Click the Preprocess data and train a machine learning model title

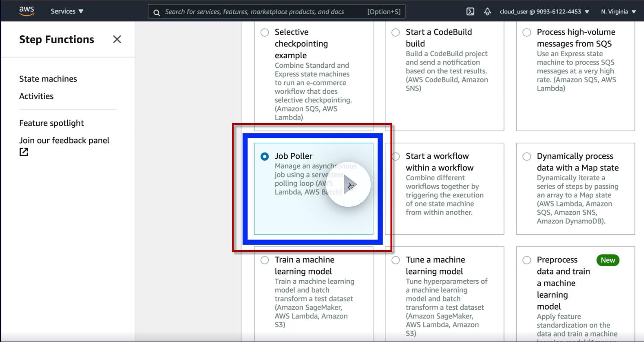tap(563, 283)
